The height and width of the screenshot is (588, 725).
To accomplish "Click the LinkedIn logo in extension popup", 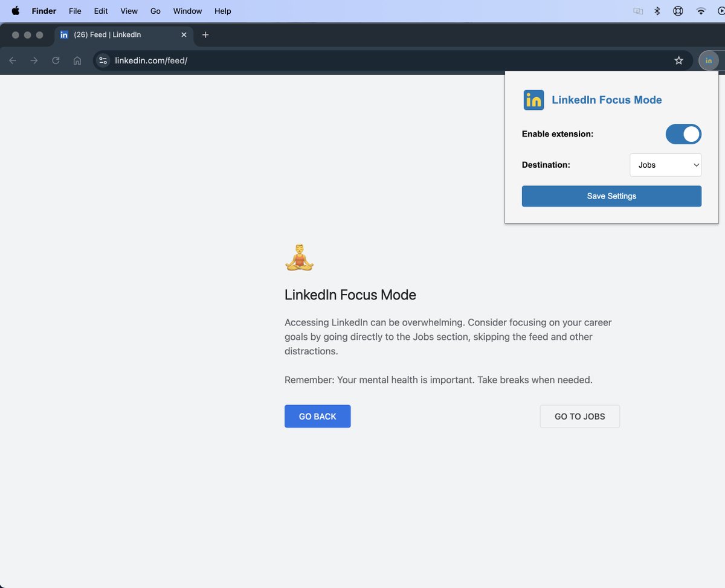I will [x=534, y=100].
